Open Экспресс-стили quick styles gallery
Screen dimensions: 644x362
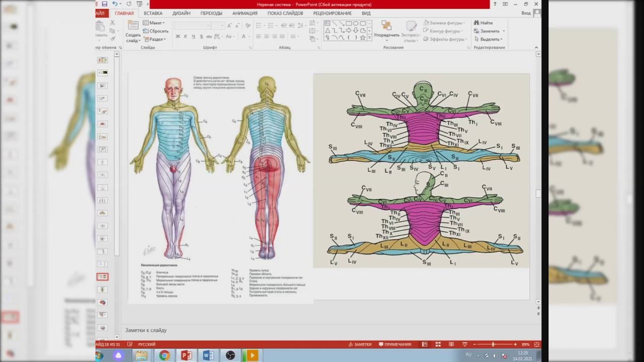411,31
